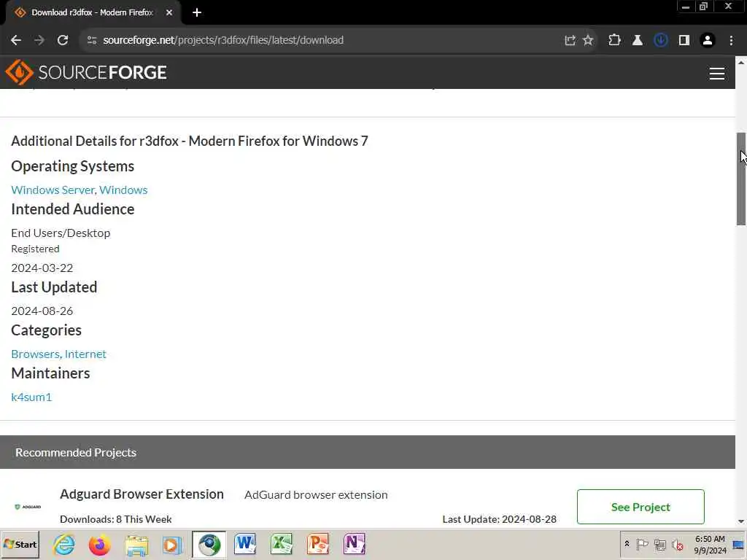Open the Browsers category link

tap(35, 354)
